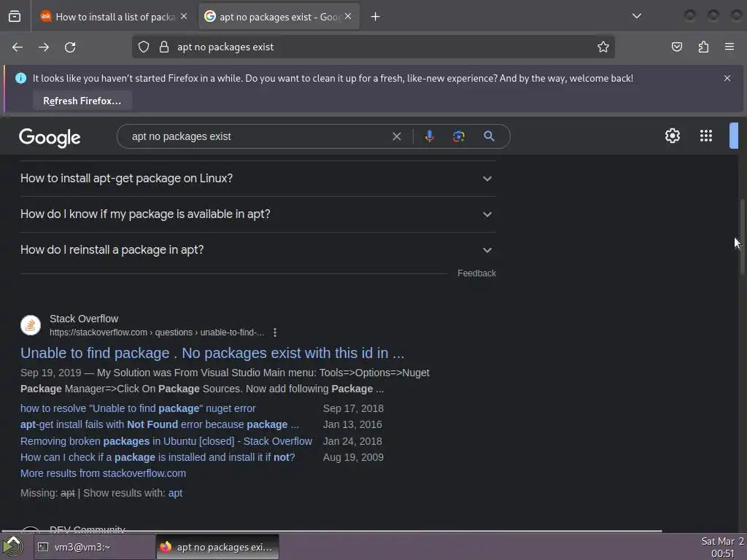Expand 'How to install apt-get package on Linux?'
Image resolution: width=747 pixels, height=560 pixels.
pyautogui.click(x=258, y=179)
